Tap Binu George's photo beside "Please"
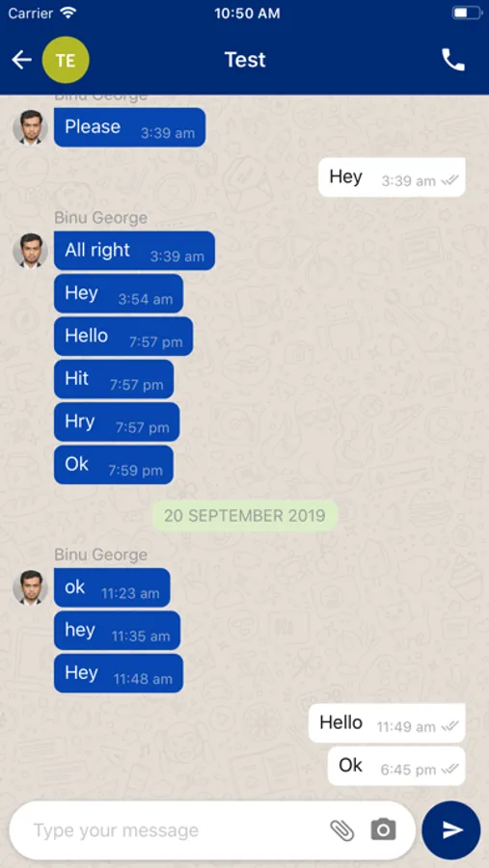The width and height of the screenshot is (489, 868). 31,127
